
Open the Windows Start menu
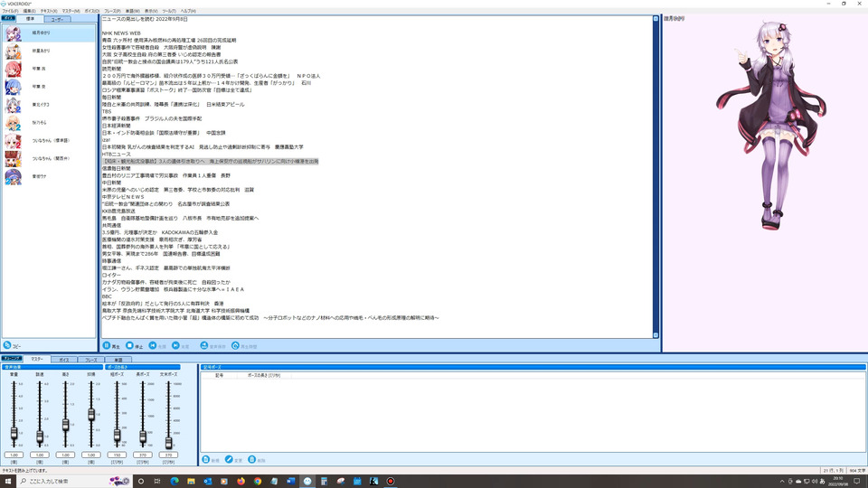coord(8,481)
